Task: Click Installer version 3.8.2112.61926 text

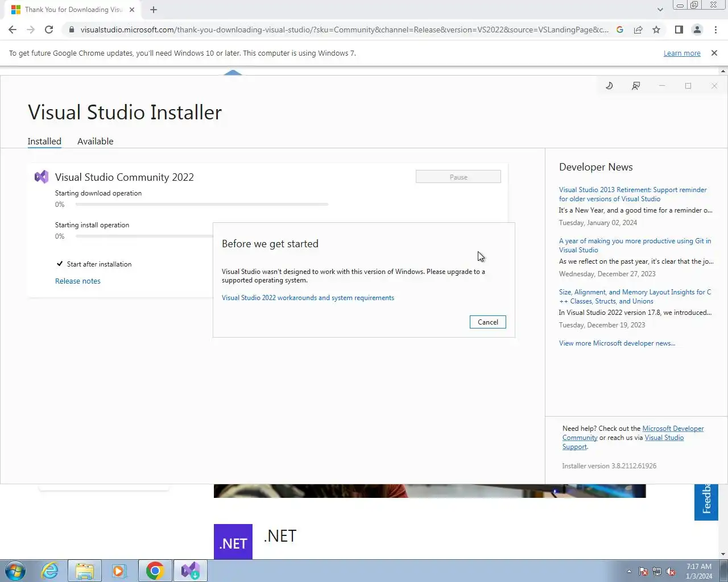Action: pos(609,466)
